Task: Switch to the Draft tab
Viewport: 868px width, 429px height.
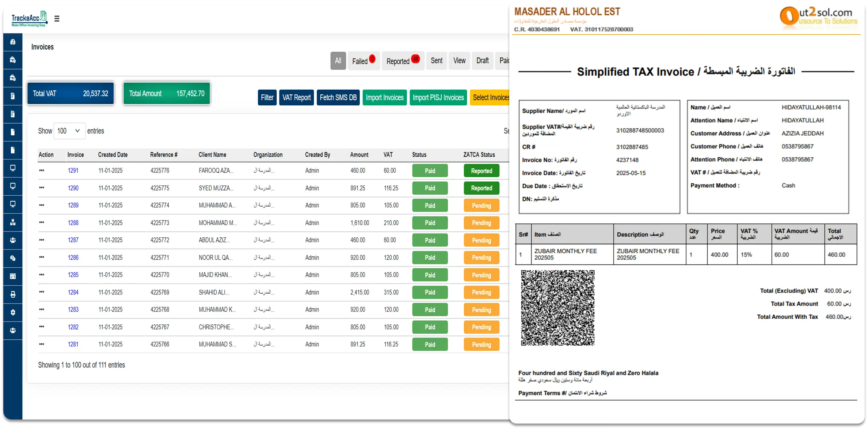Action: (x=483, y=61)
